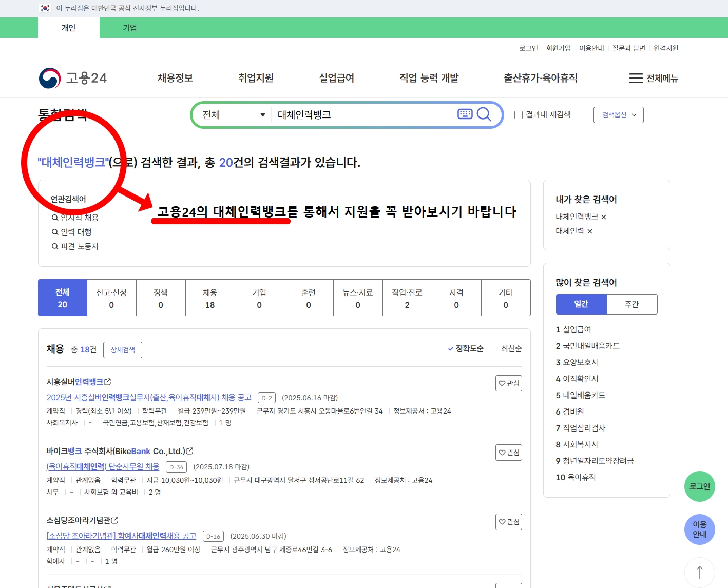Screen dimensions: 728x588
Task: Click the 회원가입 link
Action: [x=559, y=48]
